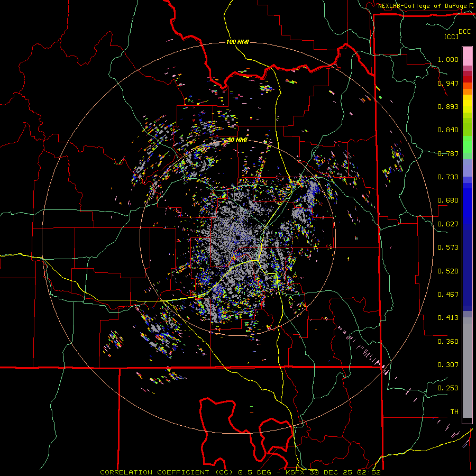Click the inner NMI range ring label
This screenshot has width=476, height=476.
click(x=237, y=140)
